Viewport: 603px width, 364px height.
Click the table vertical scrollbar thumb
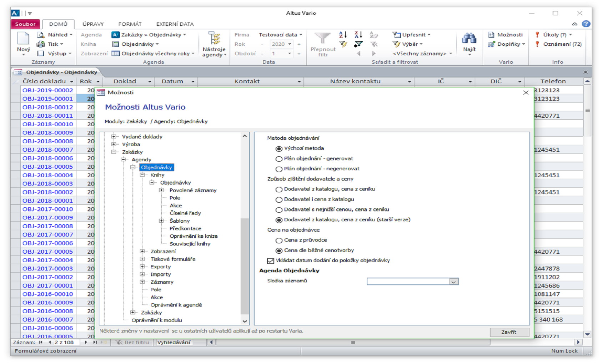pyautogui.click(x=587, y=110)
